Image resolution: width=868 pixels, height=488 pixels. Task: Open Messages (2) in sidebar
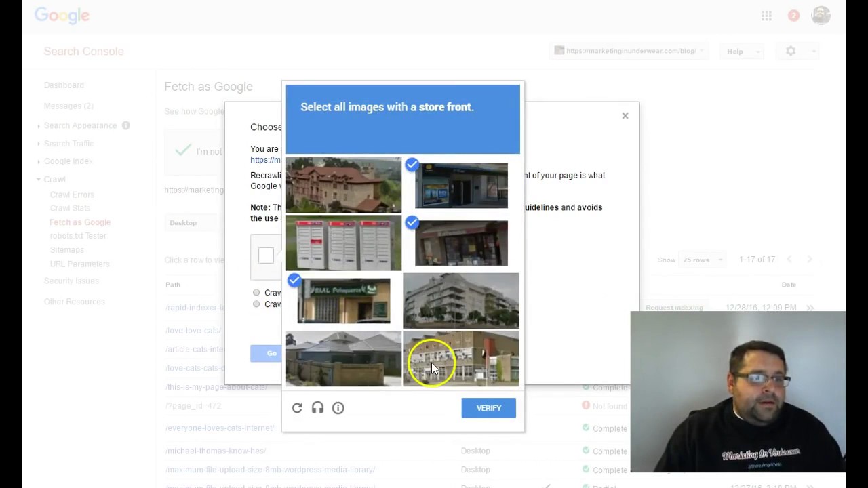coord(68,106)
